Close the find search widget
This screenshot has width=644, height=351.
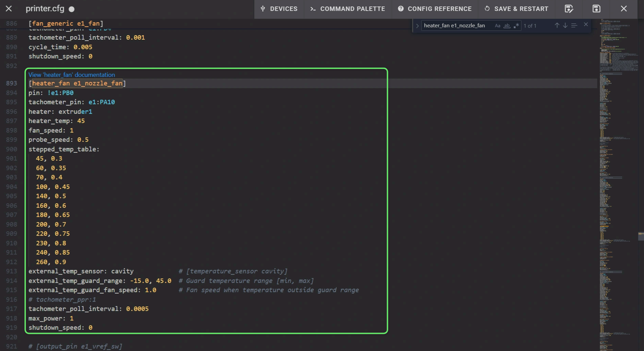click(586, 25)
